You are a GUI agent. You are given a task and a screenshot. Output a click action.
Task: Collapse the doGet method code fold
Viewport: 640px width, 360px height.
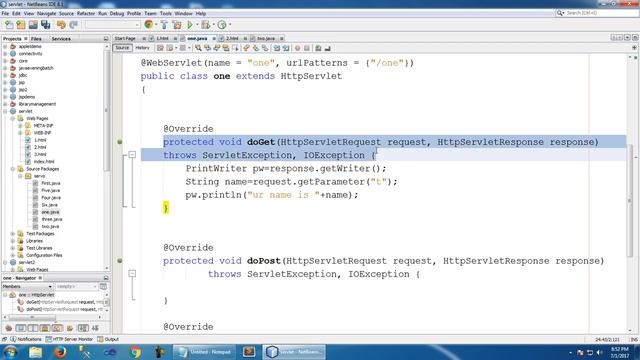tap(132, 155)
